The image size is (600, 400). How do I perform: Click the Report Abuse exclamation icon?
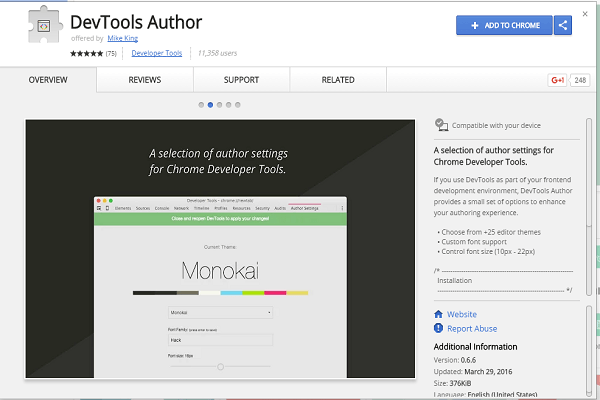click(439, 328)
